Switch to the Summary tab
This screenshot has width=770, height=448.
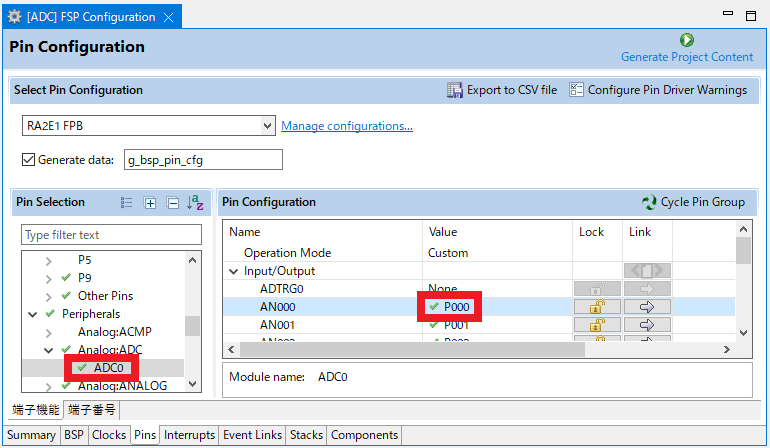coord(31,435)
